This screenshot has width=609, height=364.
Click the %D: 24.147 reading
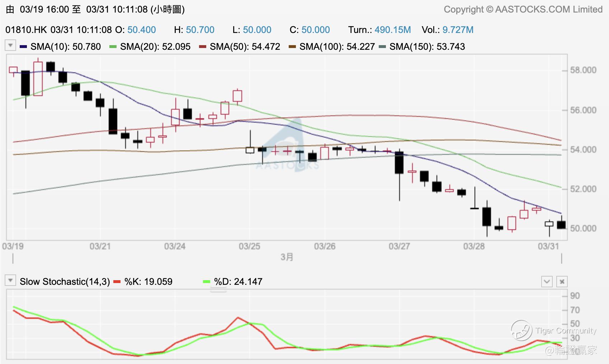pos(238,282)
